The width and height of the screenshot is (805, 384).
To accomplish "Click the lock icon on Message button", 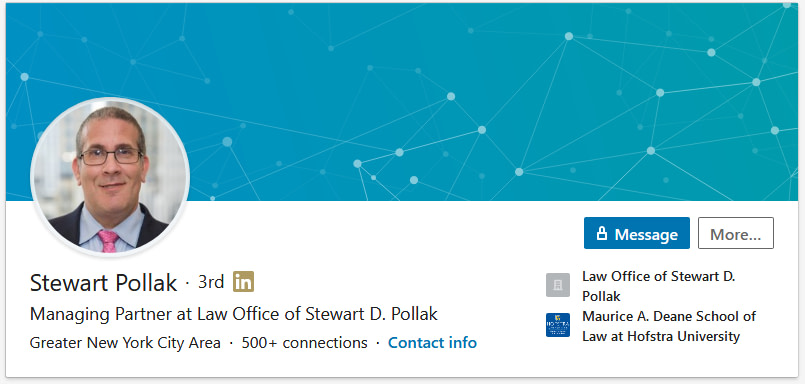I will point(602,234).
